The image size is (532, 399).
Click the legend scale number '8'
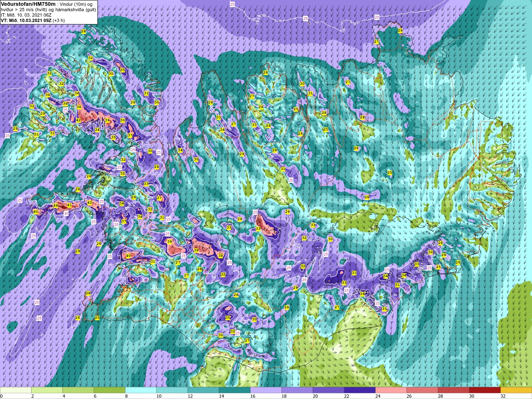[126, 397]
